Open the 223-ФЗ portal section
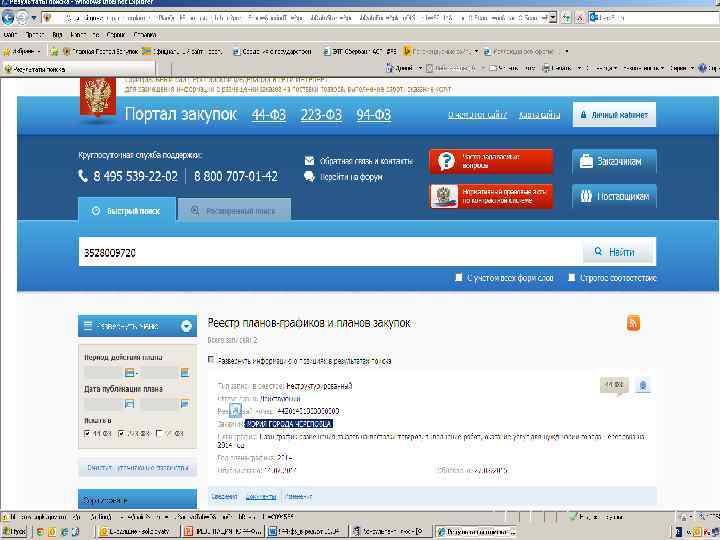The height and width of the screenshot is (540, 720). 321,114
